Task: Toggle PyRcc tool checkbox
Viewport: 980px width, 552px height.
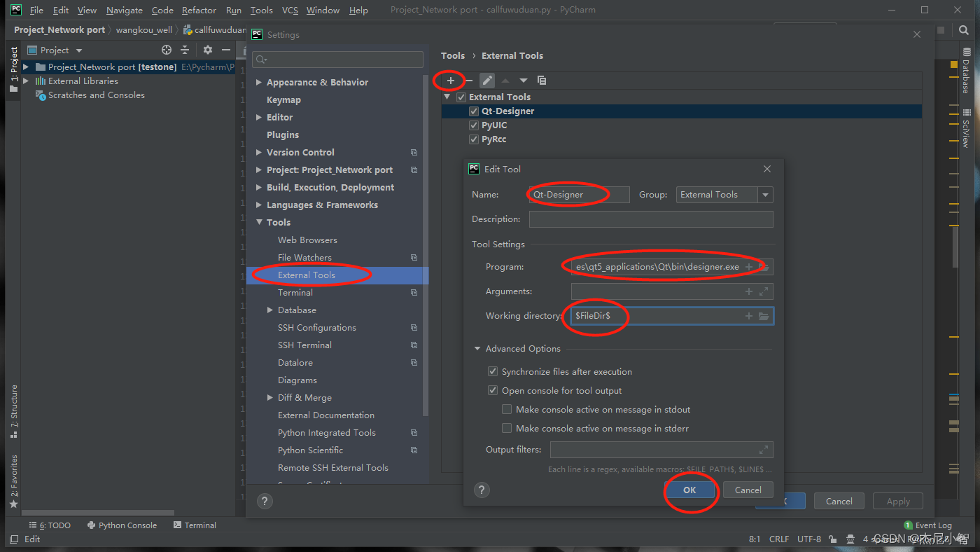Action: (474, 139)
